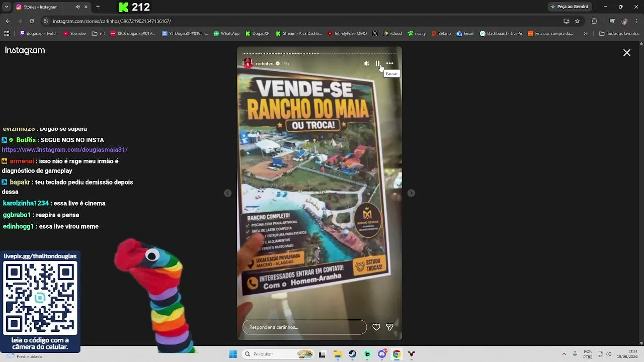This screenshot has height=362, width=644.
Task: Expand hidden bookmarks overflow chevron
Action: pyautogui.click(x=585, y=34)
